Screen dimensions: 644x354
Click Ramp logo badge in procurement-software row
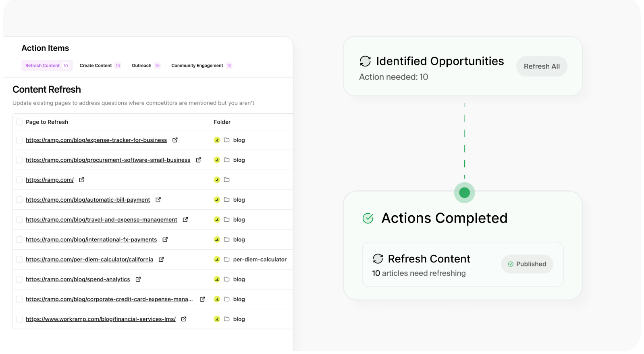(217, 160)
